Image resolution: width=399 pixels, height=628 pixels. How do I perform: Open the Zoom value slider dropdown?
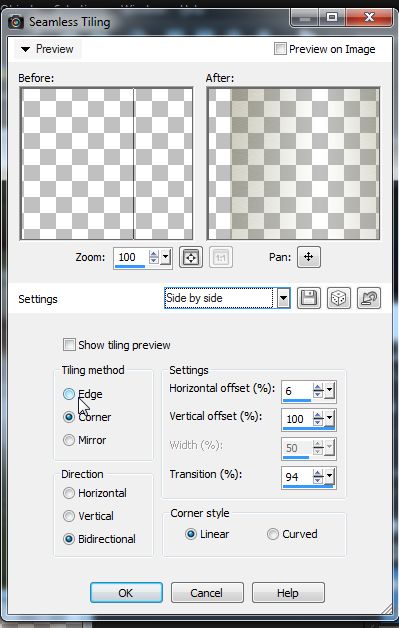point(165,257)
